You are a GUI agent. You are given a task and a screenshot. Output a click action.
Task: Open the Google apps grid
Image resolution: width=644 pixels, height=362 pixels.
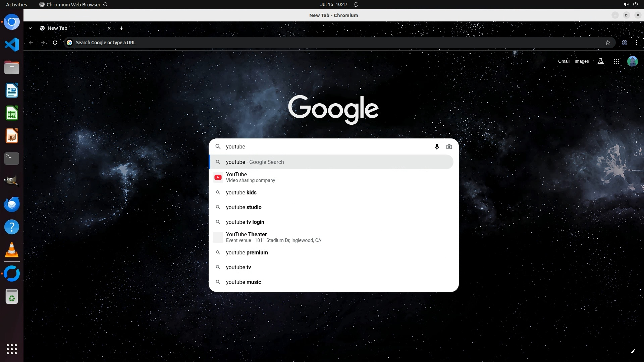(616, 61)
